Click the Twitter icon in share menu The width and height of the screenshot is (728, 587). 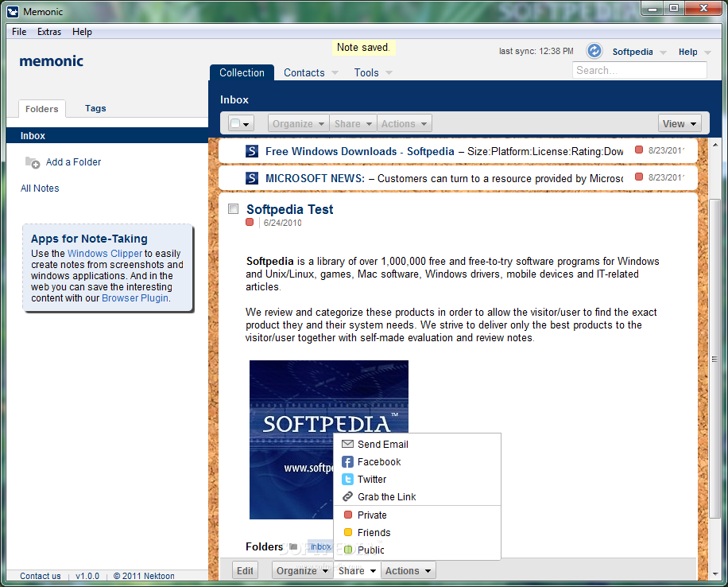pos(348,479)
